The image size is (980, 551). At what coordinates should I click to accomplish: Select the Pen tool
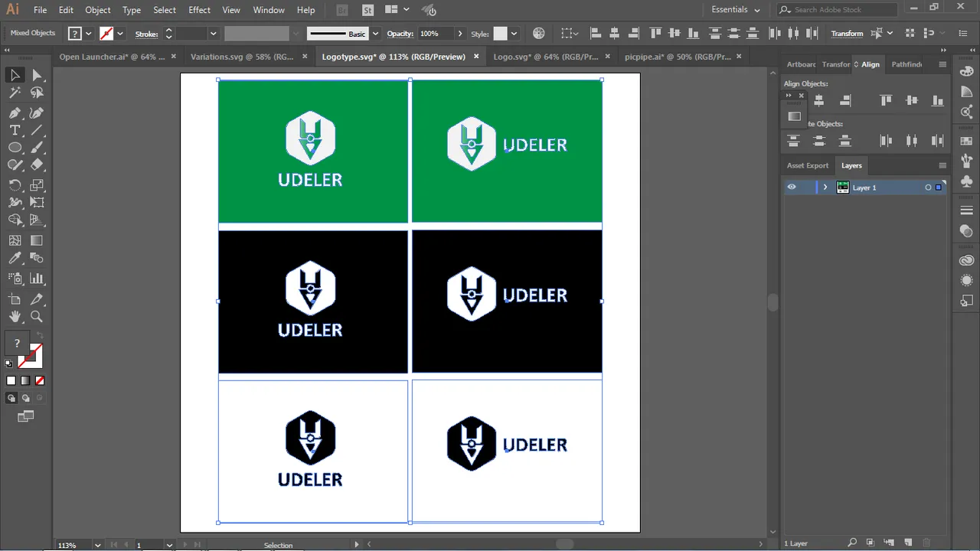tap(15, 112)
